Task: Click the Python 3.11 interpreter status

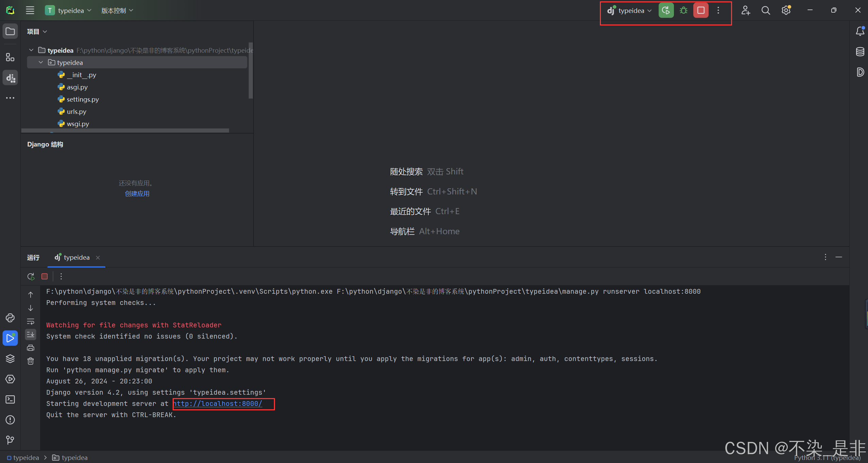Action: [x=827, y=458]
